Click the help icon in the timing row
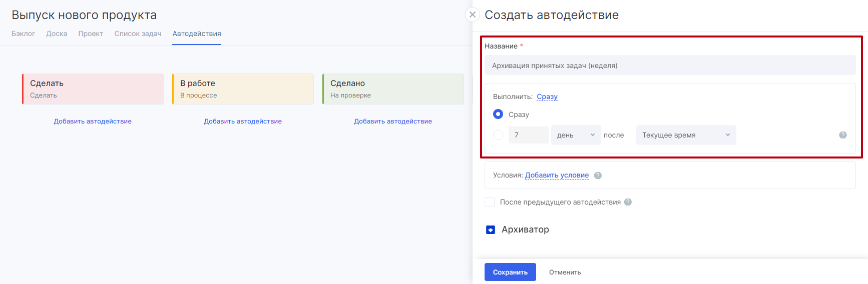868x284 pixels. tap(843, 135)
